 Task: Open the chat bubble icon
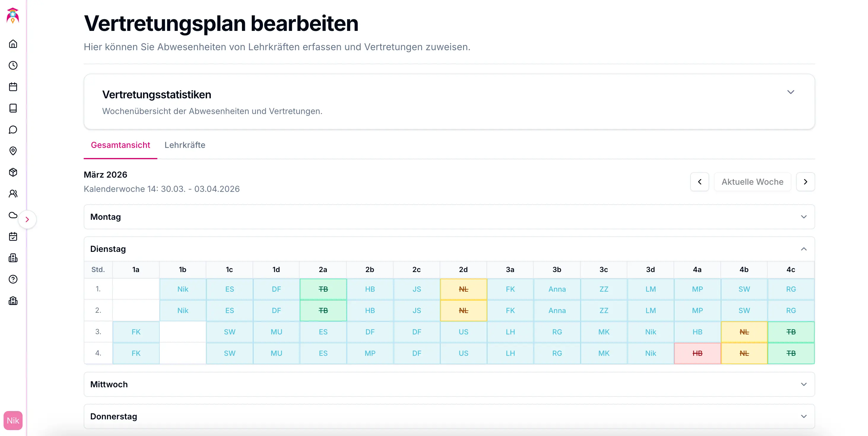tap(13, 129)
